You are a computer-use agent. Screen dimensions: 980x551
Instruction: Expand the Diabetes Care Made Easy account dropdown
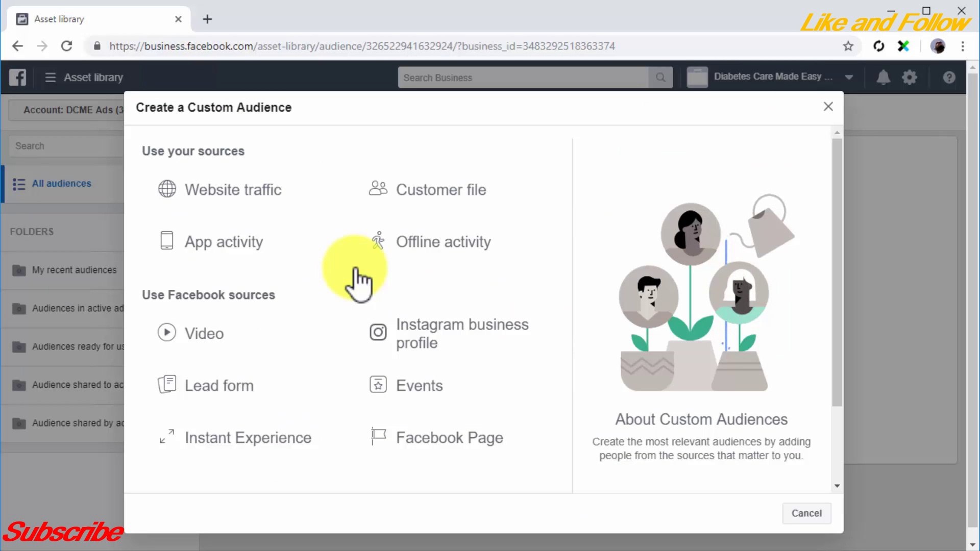pyautogui.click(x=849, y=77)
